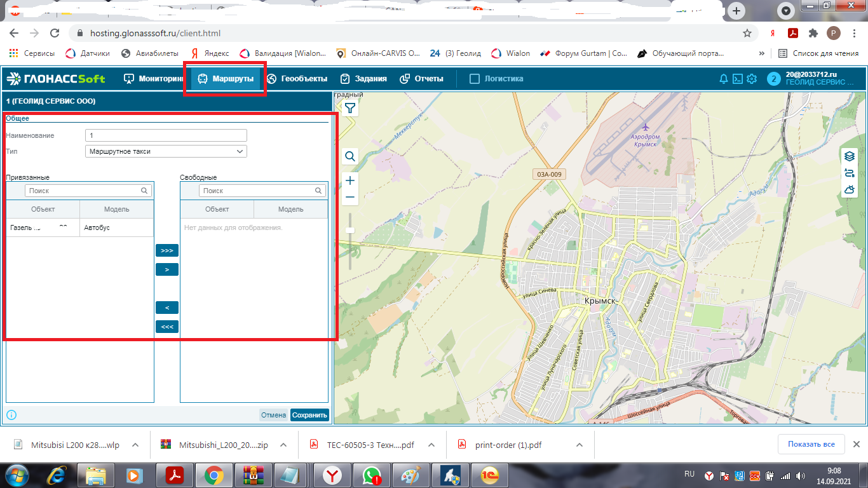Viewport: 868px width, 488px height.
Task: Switch to the Геообъекты tab
Action: [297, 79]
